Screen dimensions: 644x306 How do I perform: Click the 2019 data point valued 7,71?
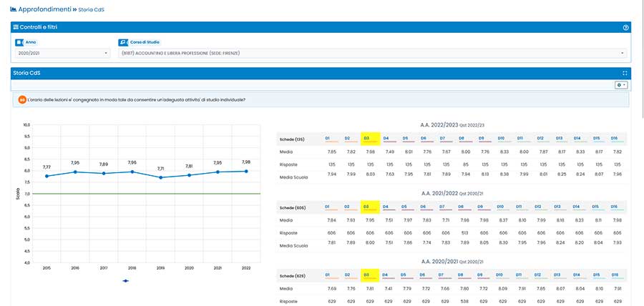pos(160,177)
